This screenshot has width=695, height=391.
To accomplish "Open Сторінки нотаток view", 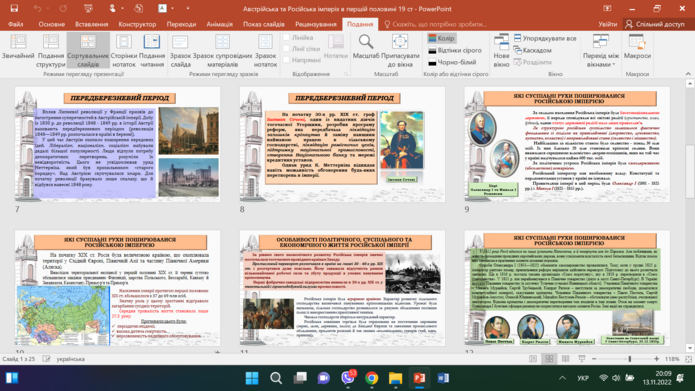I will [x=124, y=51].
